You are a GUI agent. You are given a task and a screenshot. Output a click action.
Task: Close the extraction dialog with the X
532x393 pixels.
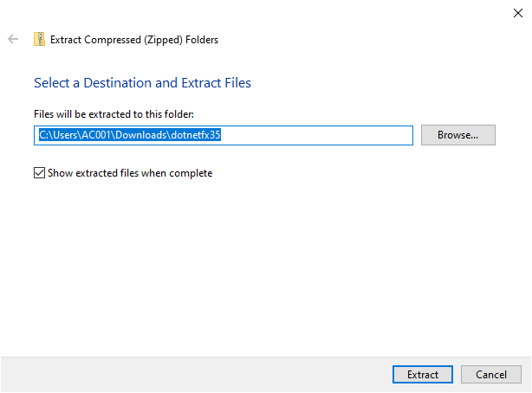pyautogui.click(x=517, y=12)
